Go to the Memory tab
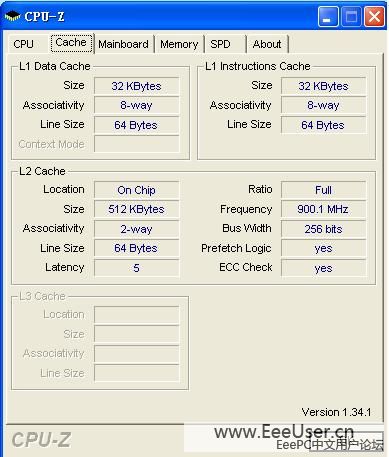Image resolution: width=389 pixels, height=457 pixels. coord(179,44)
